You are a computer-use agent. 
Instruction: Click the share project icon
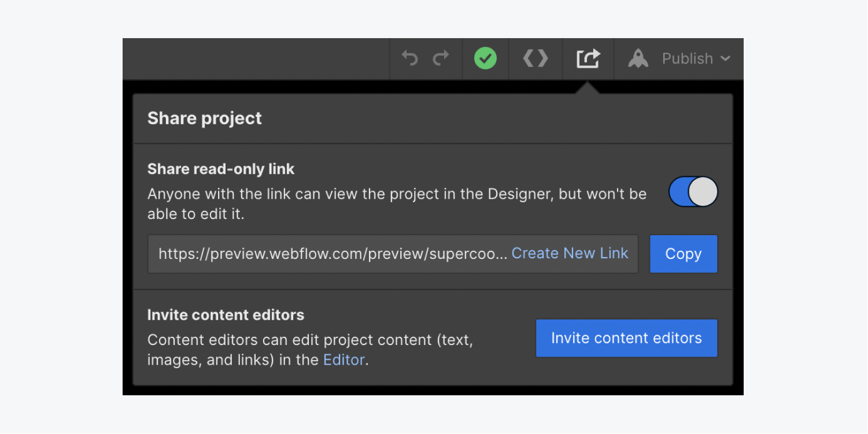pyautogui.click(x=588, y=58)
